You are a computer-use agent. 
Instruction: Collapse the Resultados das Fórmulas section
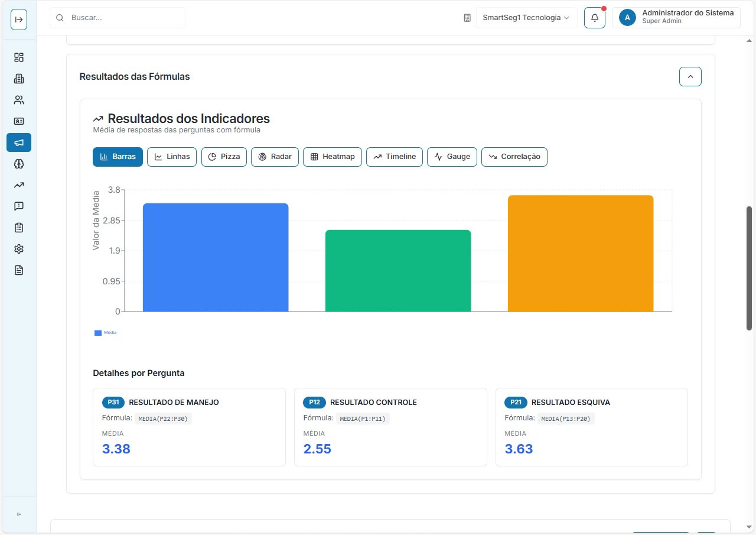coord(690,76)
